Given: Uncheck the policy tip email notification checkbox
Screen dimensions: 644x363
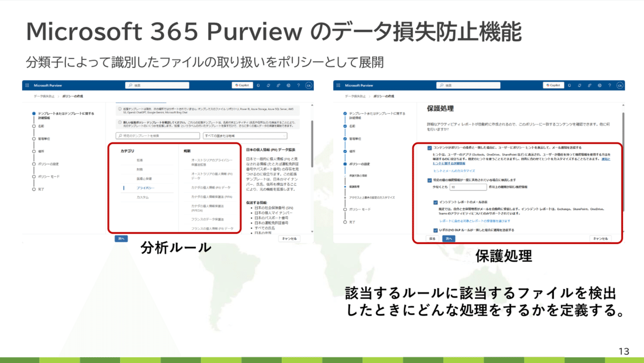Looking at the screenshot, I should [x=429, y=147].
